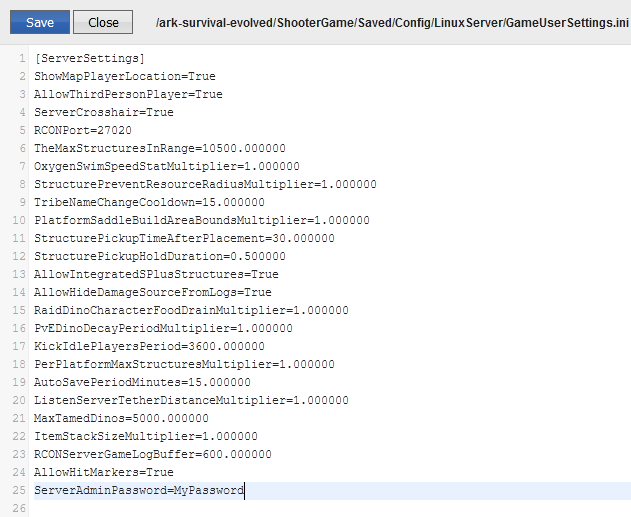
Task: Click the TribeNameChangeCooldown=15.000000 line
Action: coord(149,202)
